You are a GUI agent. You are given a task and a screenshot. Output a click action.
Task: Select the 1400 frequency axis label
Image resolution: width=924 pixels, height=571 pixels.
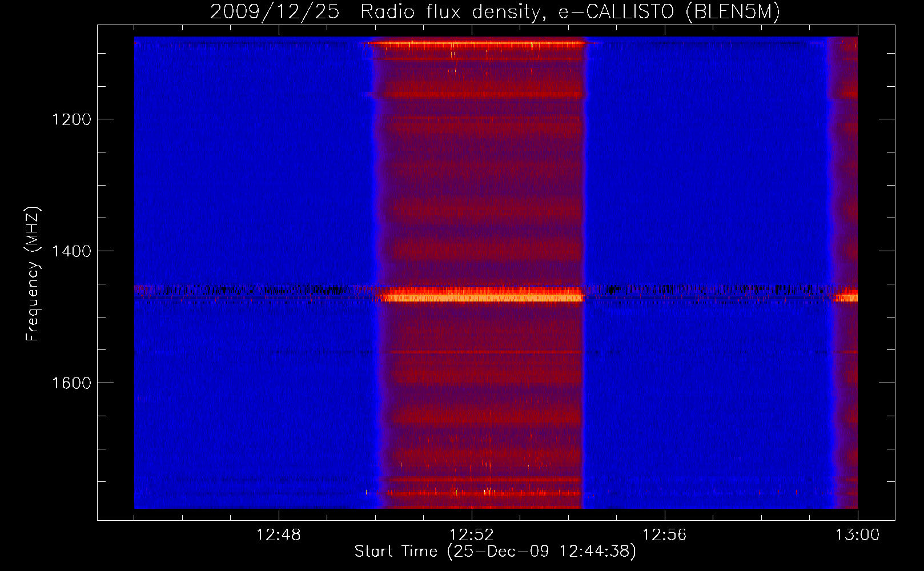click(71, 251)
